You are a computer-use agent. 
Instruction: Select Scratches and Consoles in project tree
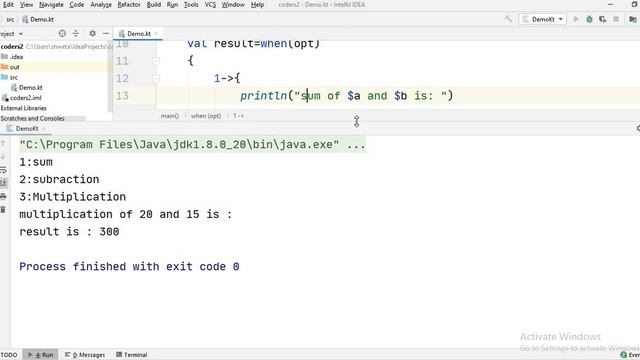32,118
